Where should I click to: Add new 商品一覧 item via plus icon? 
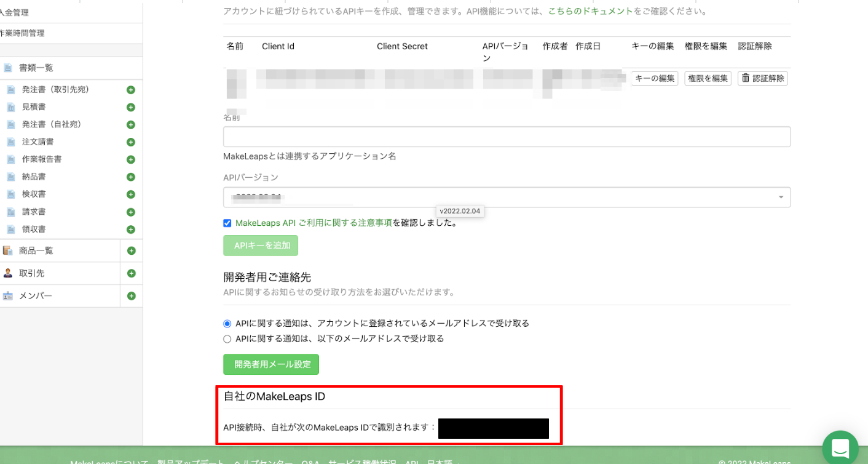pyautogui.click(x=131, y=251)
